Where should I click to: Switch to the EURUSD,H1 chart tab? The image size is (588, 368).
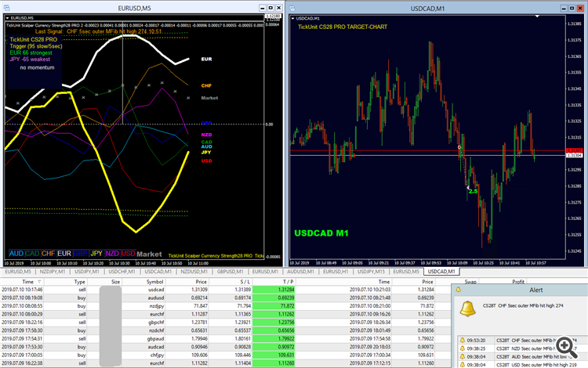click(x=336, y=272)
